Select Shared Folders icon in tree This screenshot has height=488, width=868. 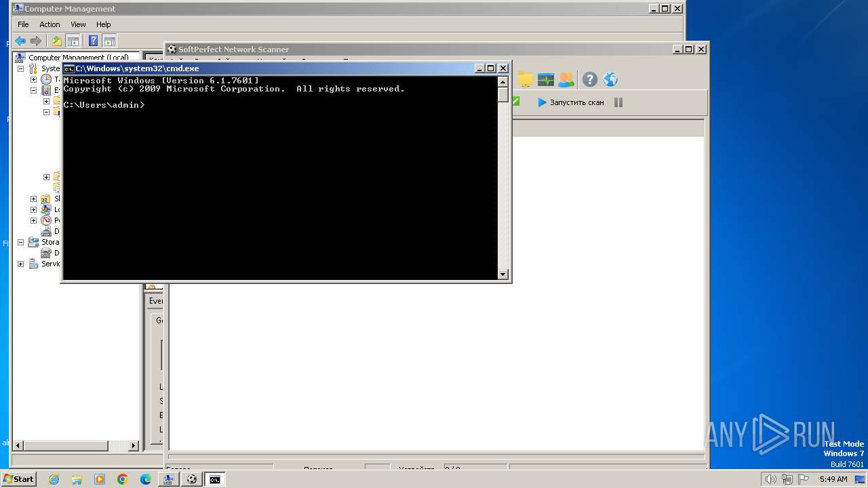45,199
